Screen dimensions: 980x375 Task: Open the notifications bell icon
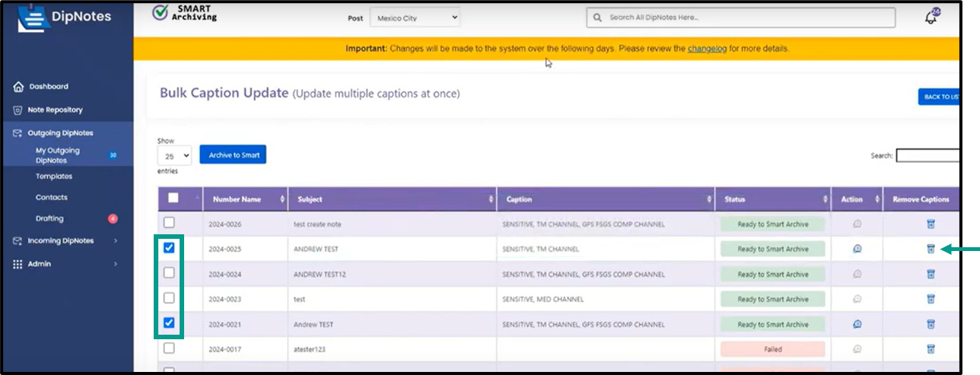[931, 17]
